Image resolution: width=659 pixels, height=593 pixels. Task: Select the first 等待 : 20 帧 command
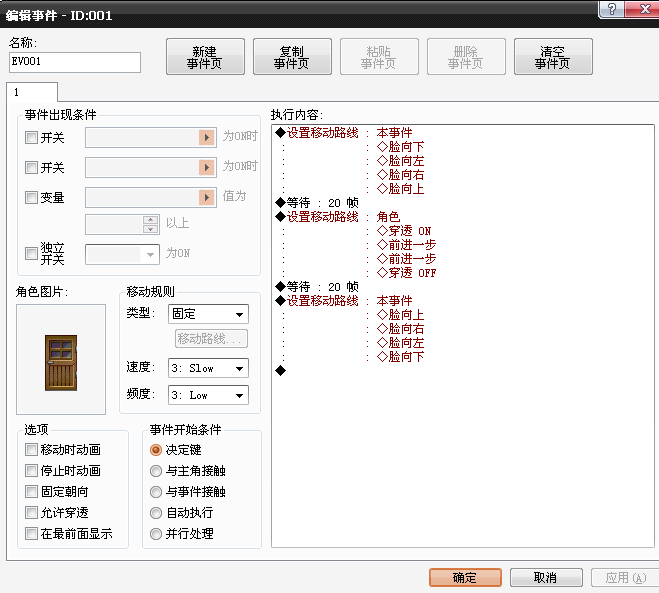click(317, 203)
